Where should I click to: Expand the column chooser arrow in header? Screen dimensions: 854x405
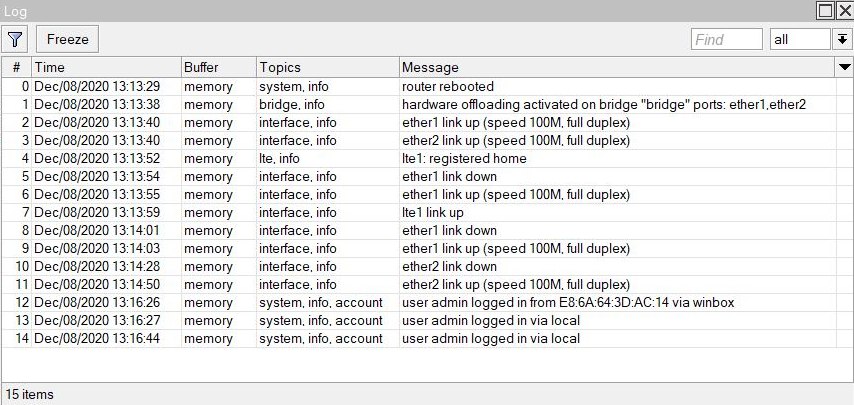click(845, 67)
